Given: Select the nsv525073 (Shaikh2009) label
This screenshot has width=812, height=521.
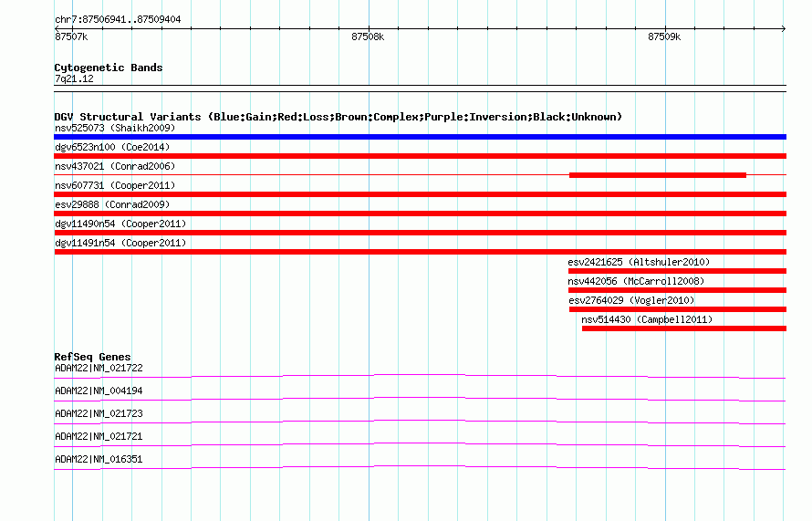Looking at the screenshot, I should tap(115, 128).
